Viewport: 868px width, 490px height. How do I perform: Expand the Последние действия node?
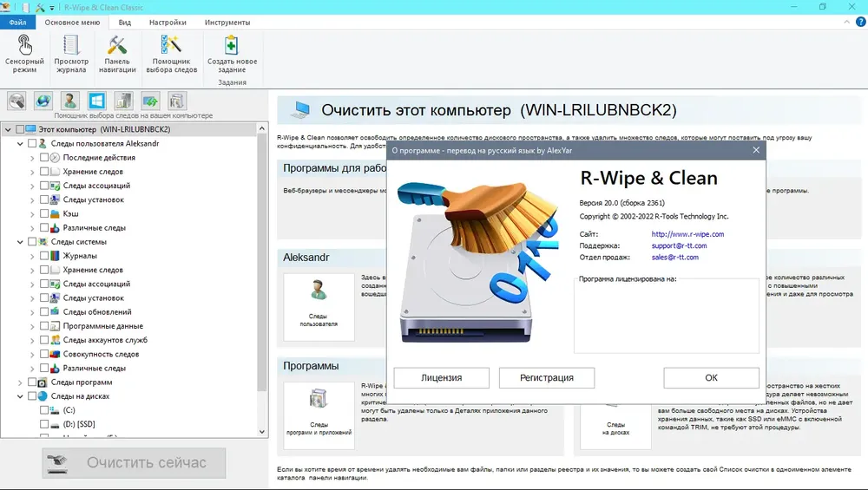[32, 158]
